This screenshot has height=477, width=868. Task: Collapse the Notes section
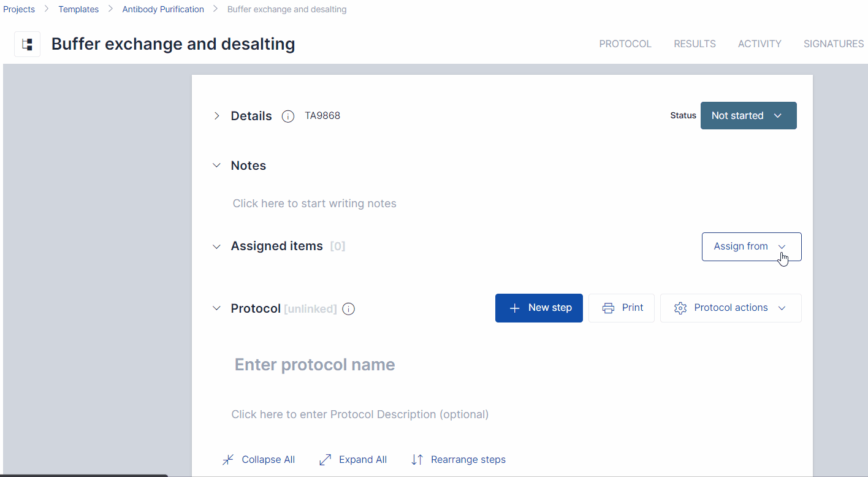click(x=216, y=166)
